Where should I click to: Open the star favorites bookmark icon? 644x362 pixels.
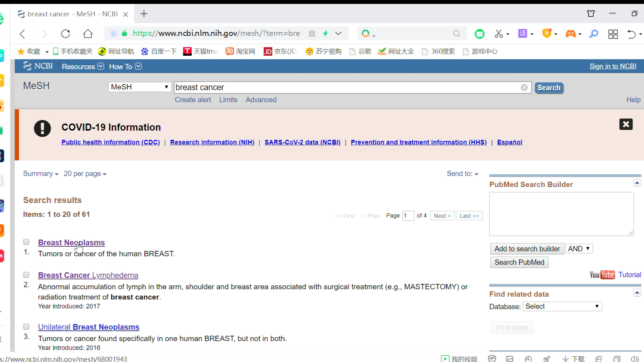point(21,51)
